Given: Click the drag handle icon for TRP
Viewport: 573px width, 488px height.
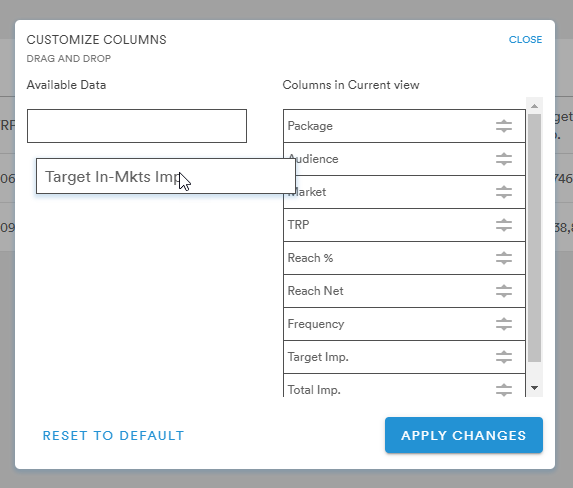Looking at the screenshot, I should pos(504,225).
